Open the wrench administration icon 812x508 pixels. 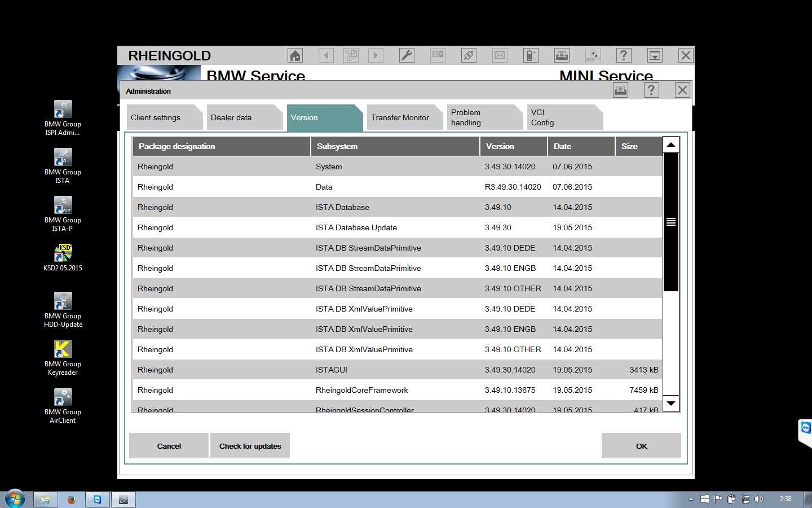pyautogui.click(x=407, y=55)
